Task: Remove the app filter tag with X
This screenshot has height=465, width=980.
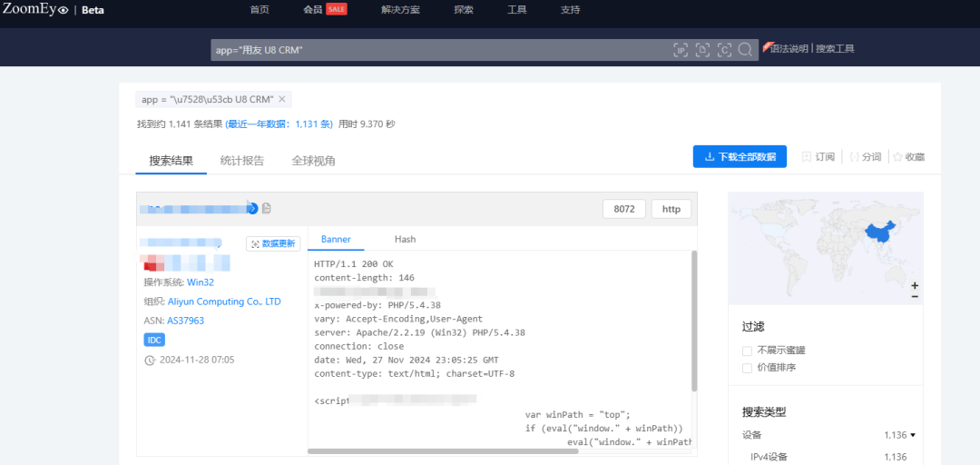Action: [282, 99]
